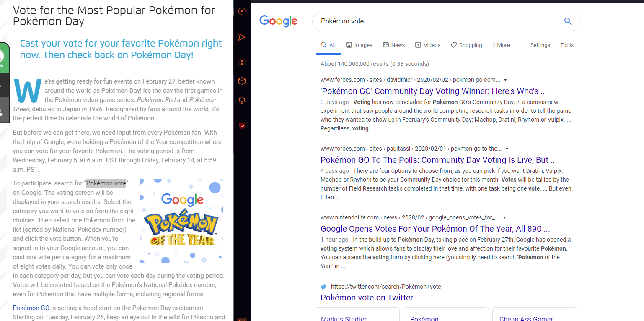Image resolution: width=644 pixels, height=321 pixels.
Task: Click the Twitter bird icon
Action: click(x=323, y=287)
